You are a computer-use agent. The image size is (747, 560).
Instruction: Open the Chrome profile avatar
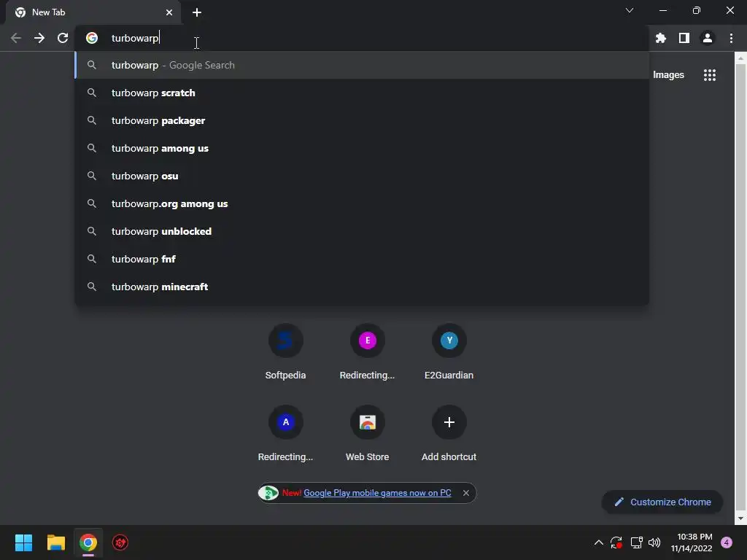click(x=708, y=38)
